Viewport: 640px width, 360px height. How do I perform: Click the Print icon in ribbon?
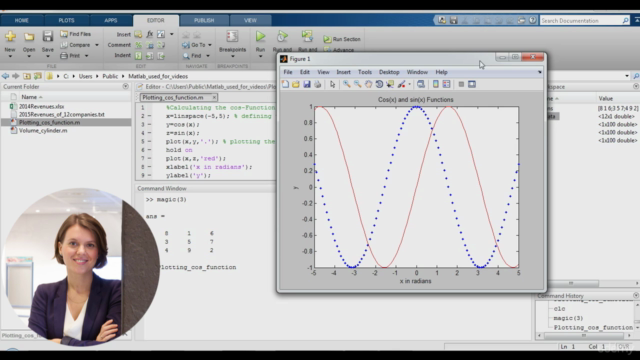pos(64,56)
